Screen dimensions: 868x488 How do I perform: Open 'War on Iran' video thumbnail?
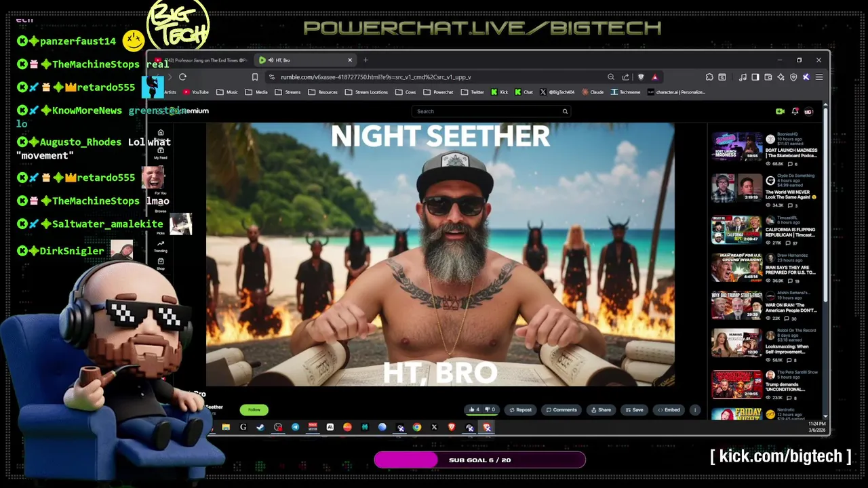tap(736, 306)
